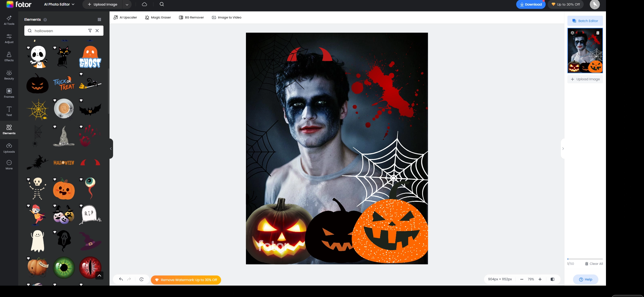Open the BG Remover tool

(191, 17)
